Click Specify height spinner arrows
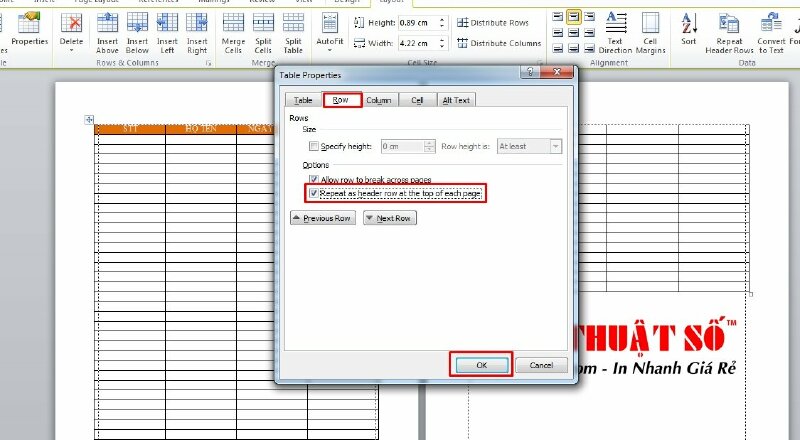 pos(430,146)
